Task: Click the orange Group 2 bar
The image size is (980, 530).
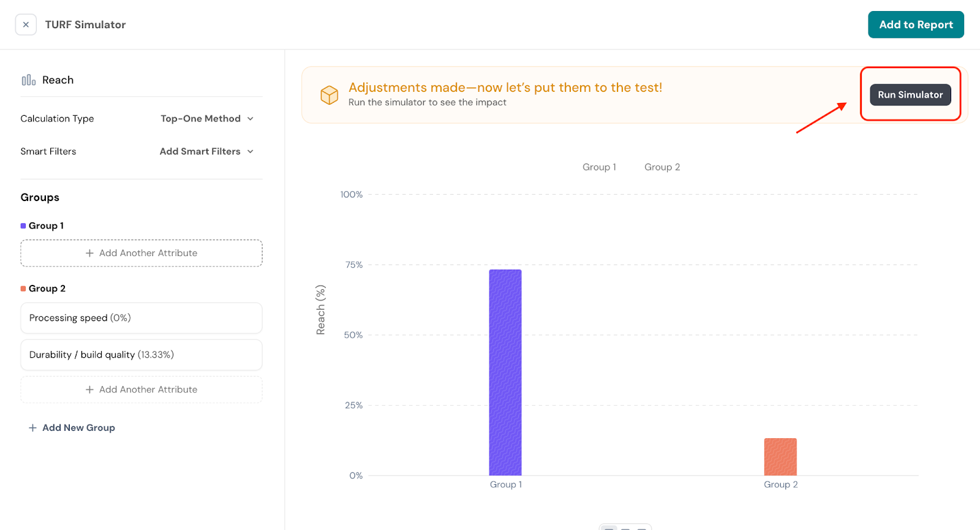Action: pyautogui.click(x=780, y=457)
